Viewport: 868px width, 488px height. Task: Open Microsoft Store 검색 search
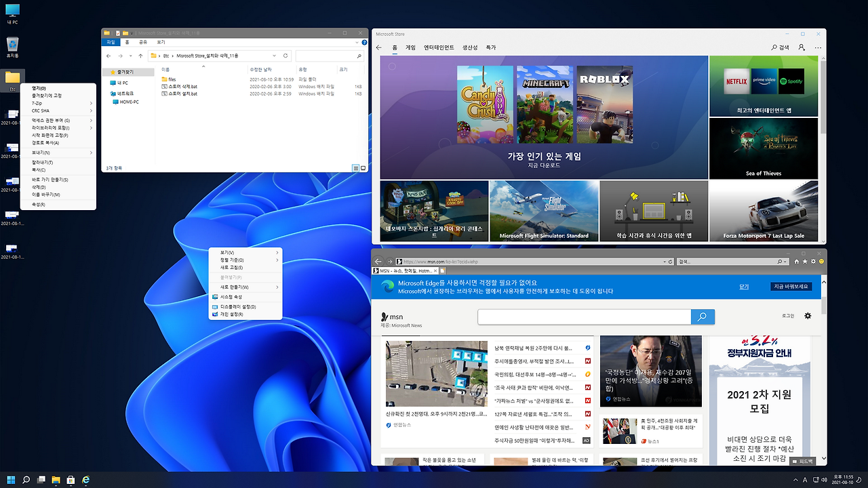(781, 47)
